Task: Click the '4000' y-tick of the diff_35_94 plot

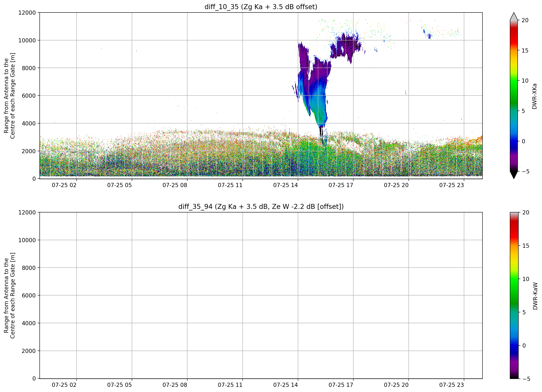Action: 29,323
